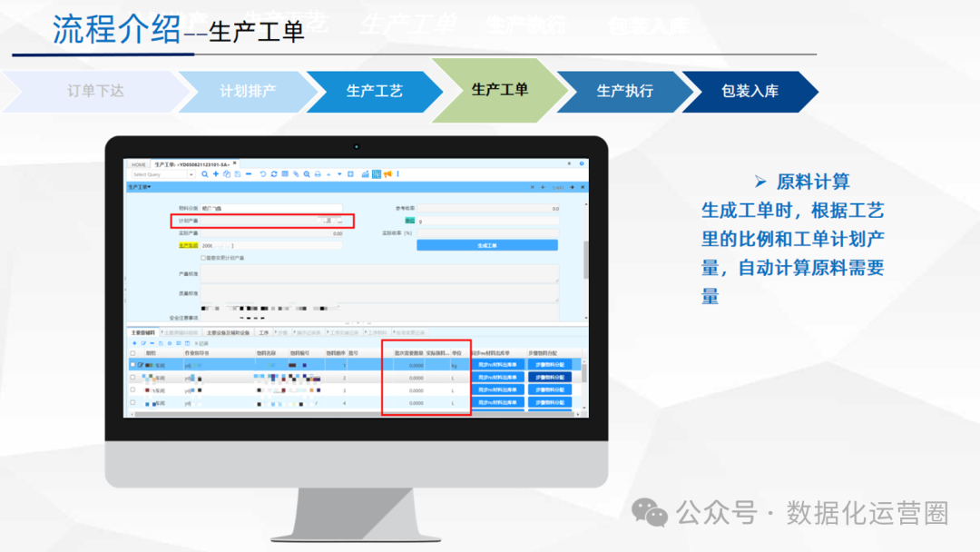
Task: Refresh the record with circular arrows icon
Action: click(x=274, y=173)
